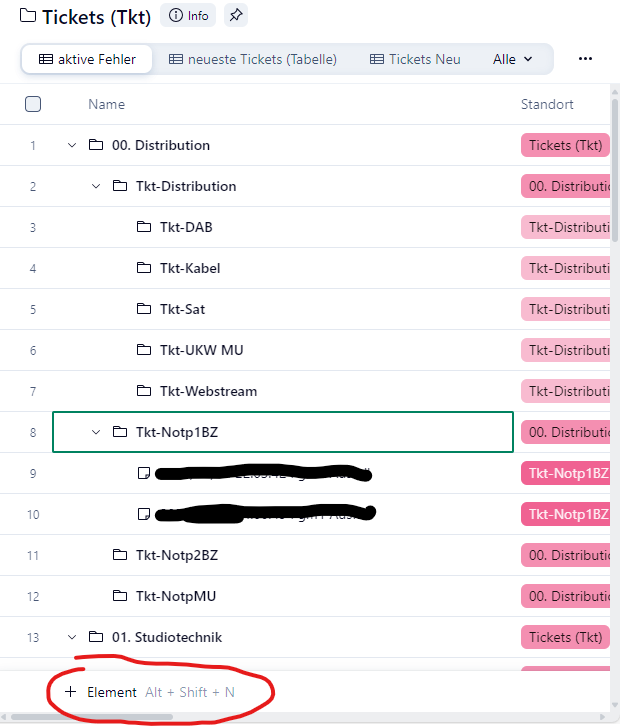
Task: Collapse the 00. Distribution folder
Action: point(71,146)
